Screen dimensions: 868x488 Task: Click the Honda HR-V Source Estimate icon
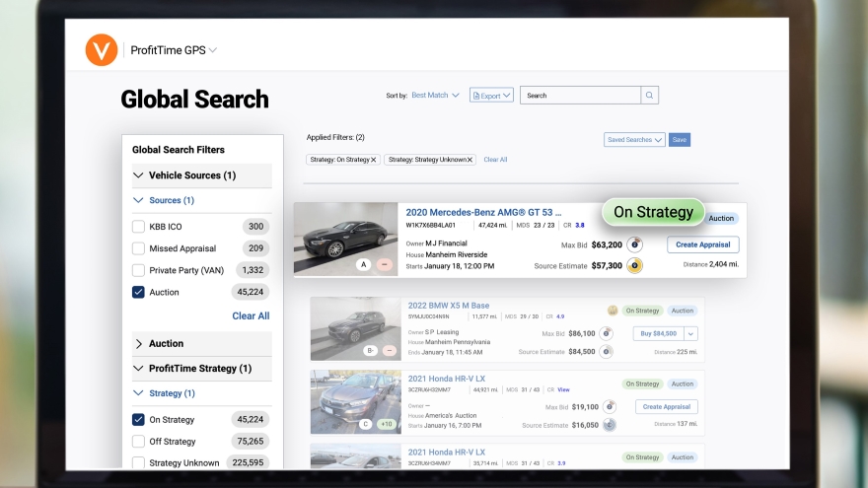click(x=610, y=425)
